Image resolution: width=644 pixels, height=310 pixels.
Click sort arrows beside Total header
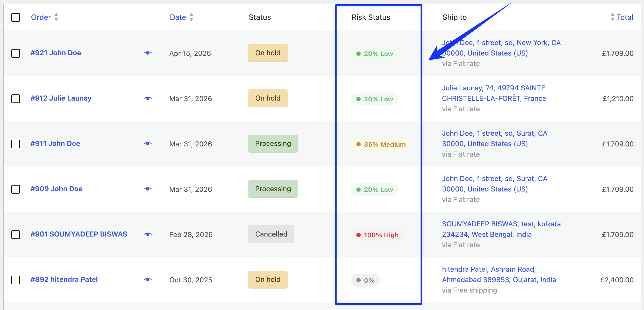(x=612, y=17)
